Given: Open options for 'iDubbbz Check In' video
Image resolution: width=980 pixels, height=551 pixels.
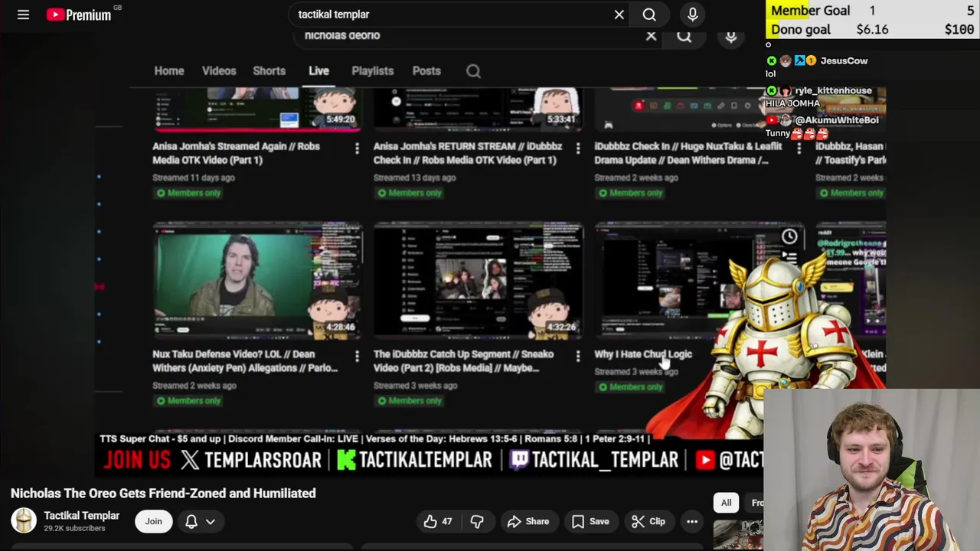Looking at the screenshot, I should 799,148.
